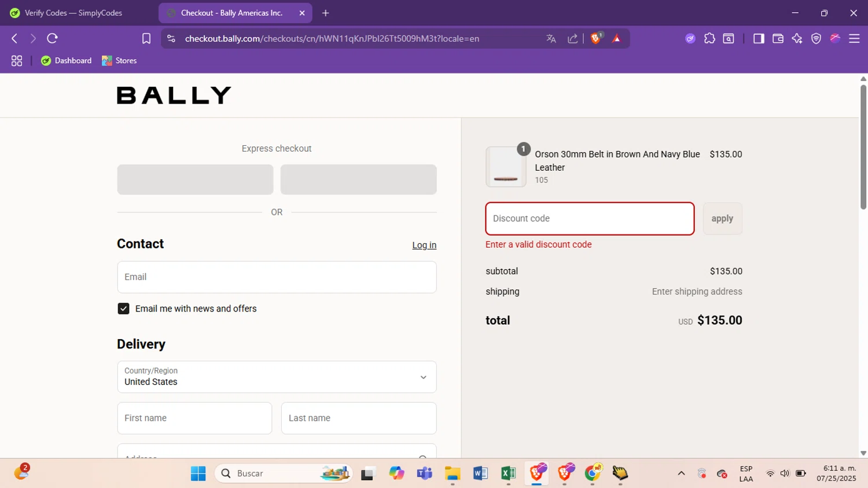The height and width of the screenshot is (488, 868).
Task: Bookmark this page with the bookmark icon
Action: (146, 38)
